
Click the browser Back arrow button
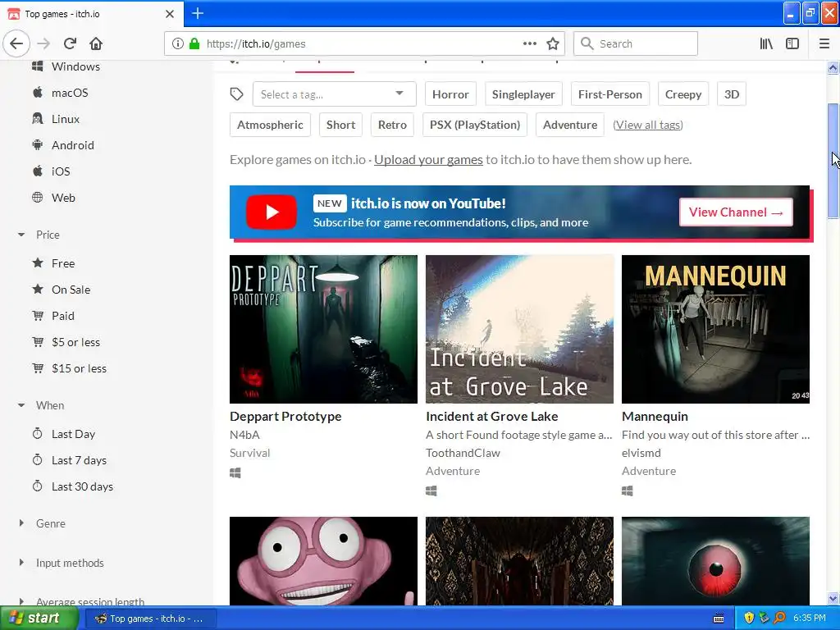(16, 43)
